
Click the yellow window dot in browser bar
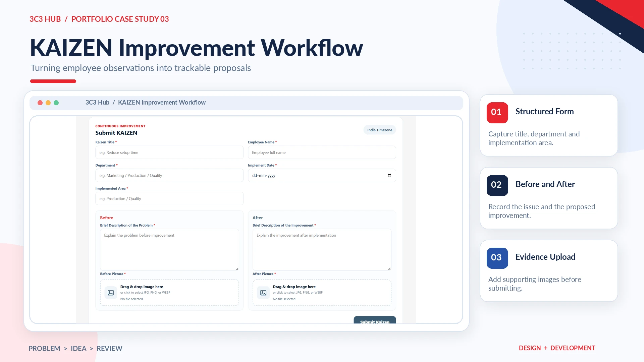pos(48,103)
